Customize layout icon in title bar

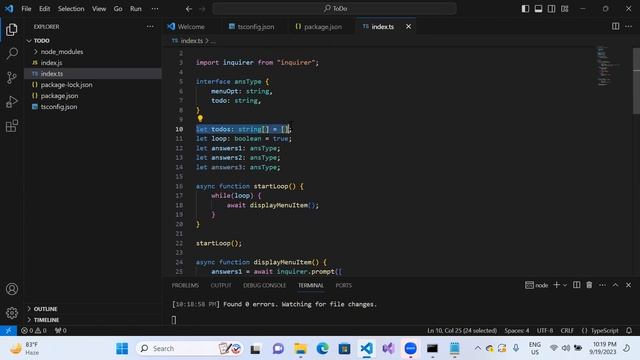tap(565, 9)
